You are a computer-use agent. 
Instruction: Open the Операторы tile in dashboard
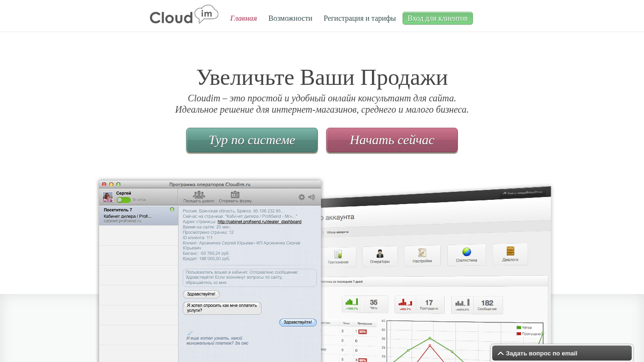pyautogui.click(x=380, y=256)
